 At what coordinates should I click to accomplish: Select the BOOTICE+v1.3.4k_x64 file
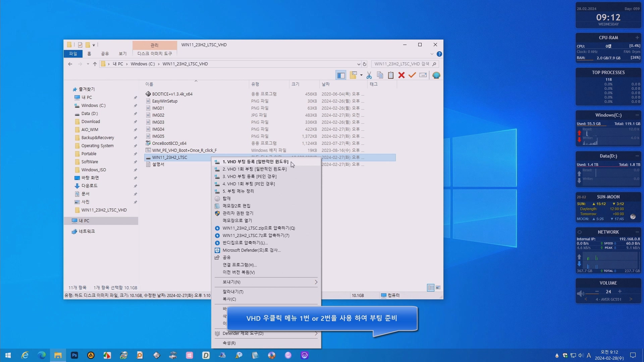(x=172, y=94)
